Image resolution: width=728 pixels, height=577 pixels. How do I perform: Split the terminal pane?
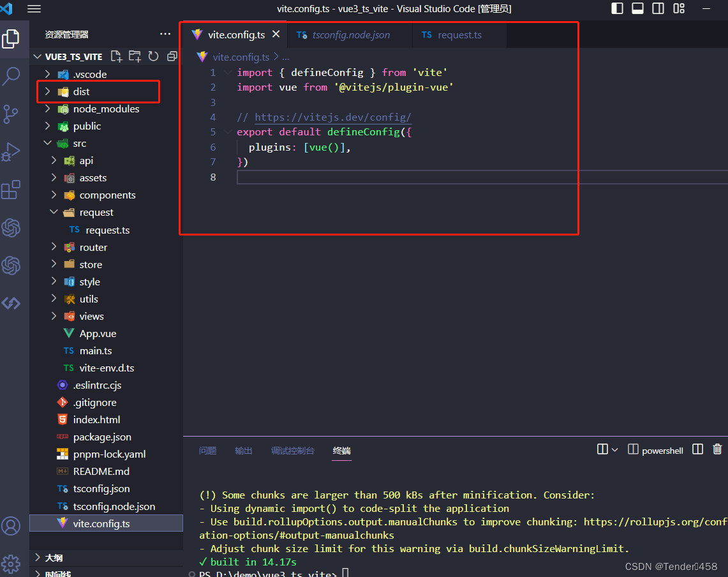697,449
